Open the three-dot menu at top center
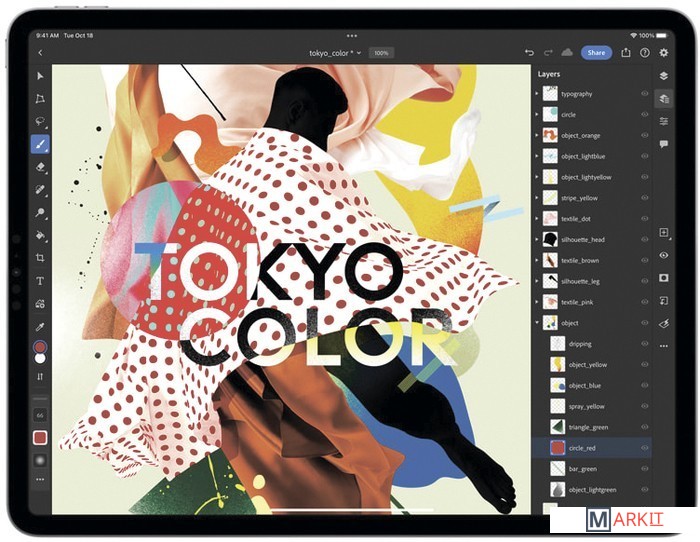This screenshot has height=542, width=700. coord(351,36)
